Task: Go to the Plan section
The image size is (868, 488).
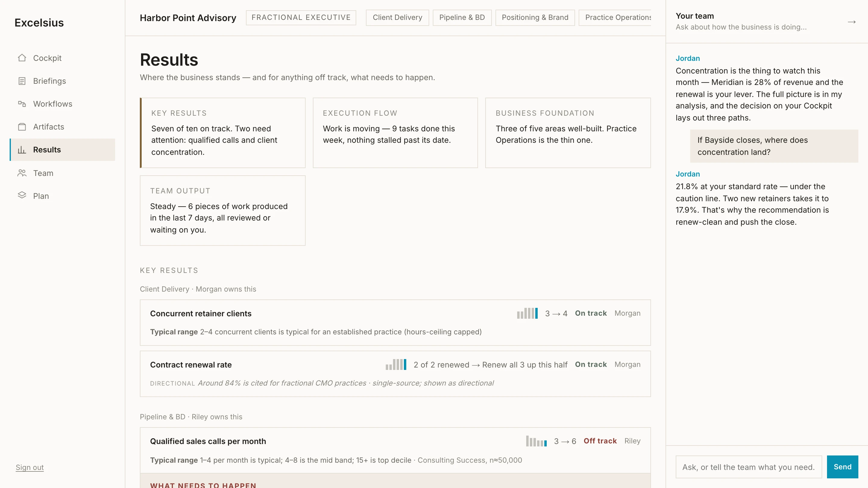Action: tap(63, 196)
